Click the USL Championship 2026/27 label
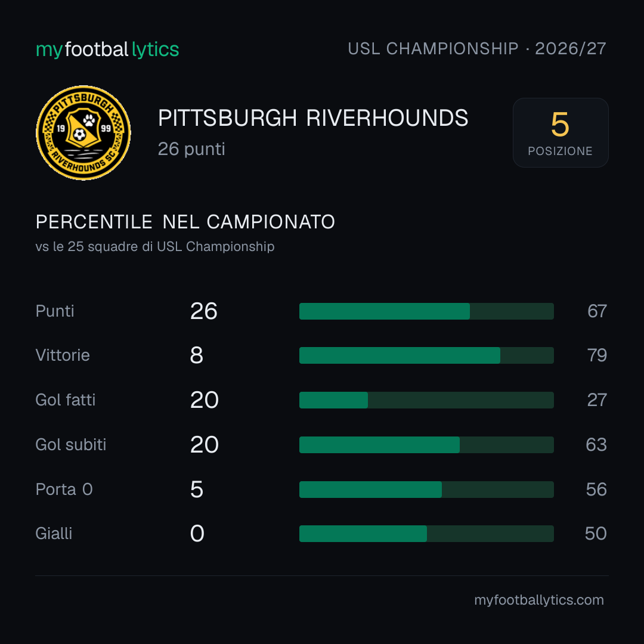The width and height of the screenshot is (644, 644). pyautogui.click(x=477, y=49)
